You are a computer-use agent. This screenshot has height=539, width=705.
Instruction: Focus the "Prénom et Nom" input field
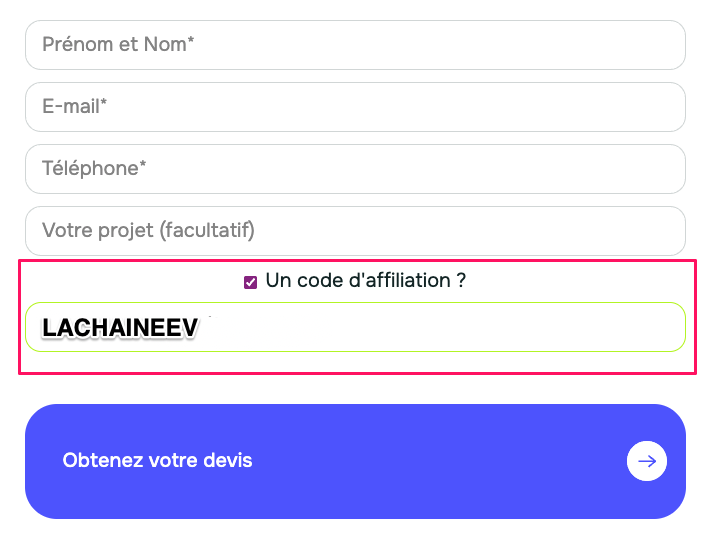pos(355,45)
